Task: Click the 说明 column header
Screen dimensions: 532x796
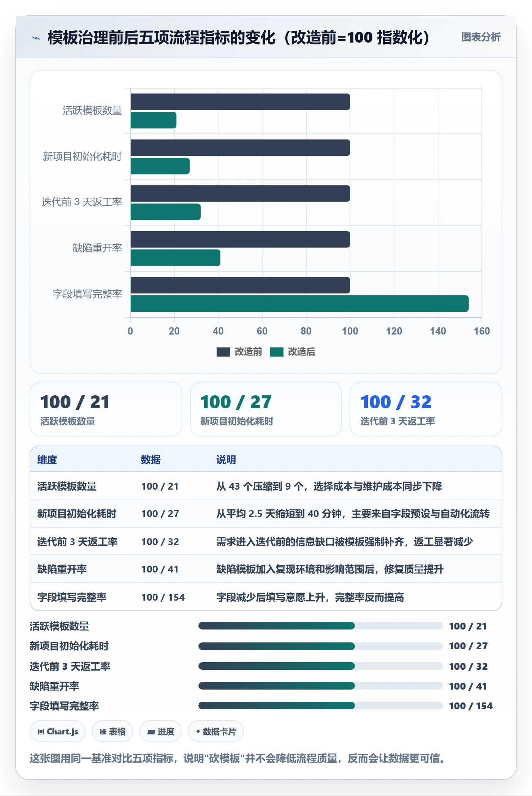Action: 226,460
